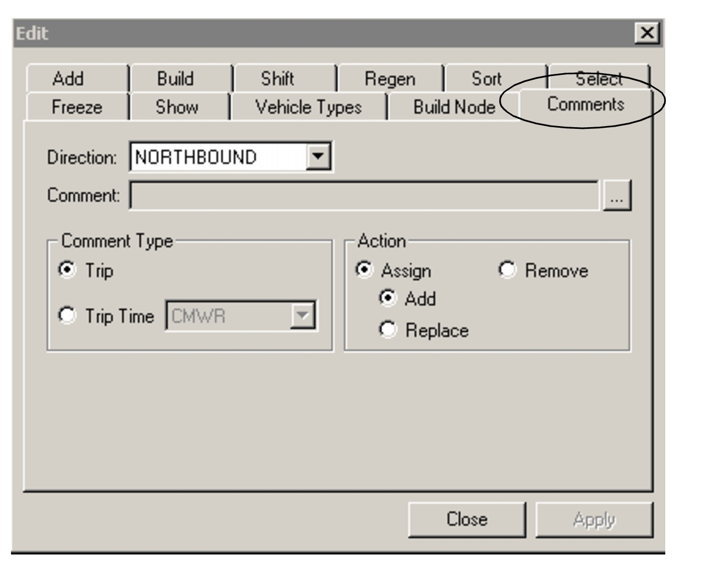Select the Trip comment type
The width and height of the screenshot is (728, 582).
[x=67, y=270]
